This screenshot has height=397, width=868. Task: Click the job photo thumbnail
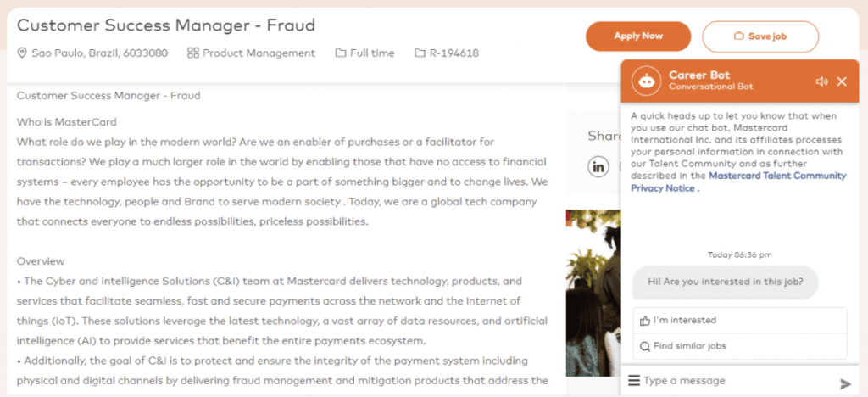592,288
